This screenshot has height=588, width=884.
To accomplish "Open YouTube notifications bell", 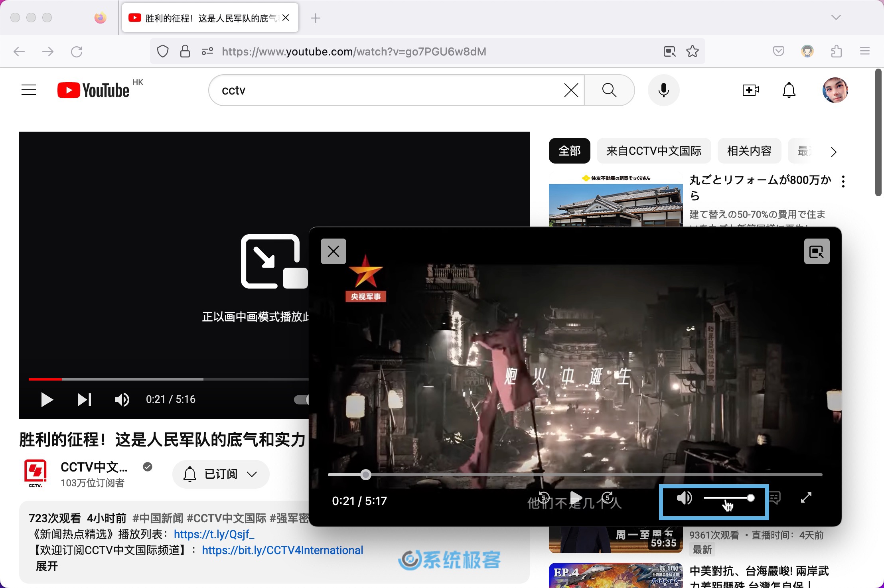I will pyautogui.click(x=789, y=90).
